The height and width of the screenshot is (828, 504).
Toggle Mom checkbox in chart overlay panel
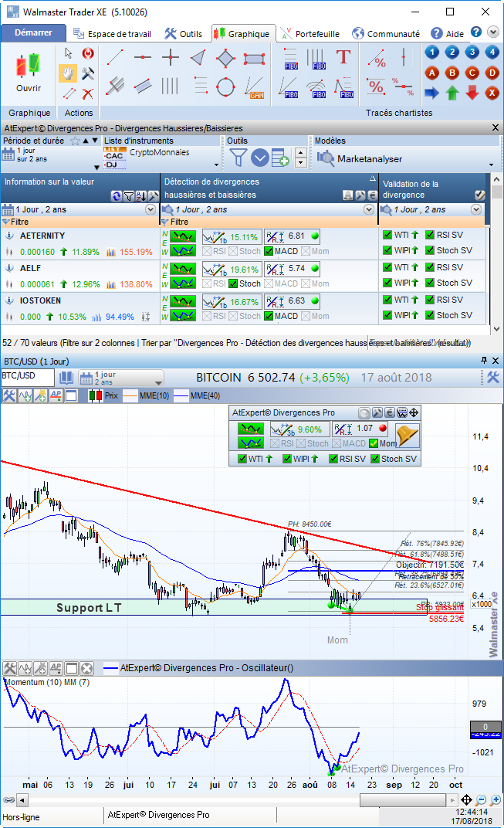[374, 443]
